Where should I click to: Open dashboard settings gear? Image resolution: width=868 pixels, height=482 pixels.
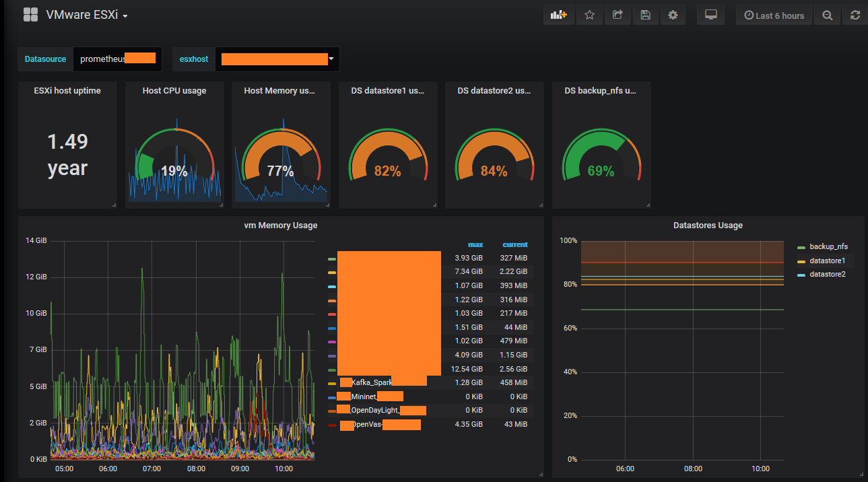coord(673,15)
